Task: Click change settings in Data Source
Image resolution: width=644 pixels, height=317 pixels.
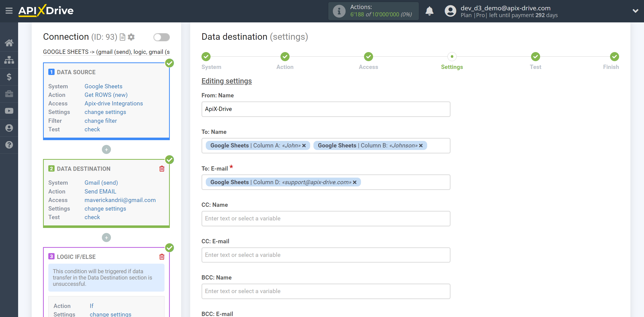Action: (105, 112)
